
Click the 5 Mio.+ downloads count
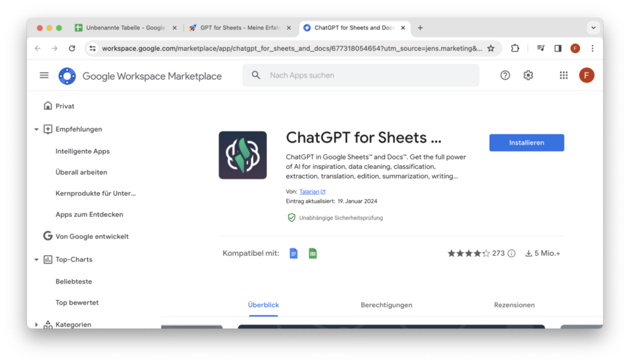(x=543, y=253)
